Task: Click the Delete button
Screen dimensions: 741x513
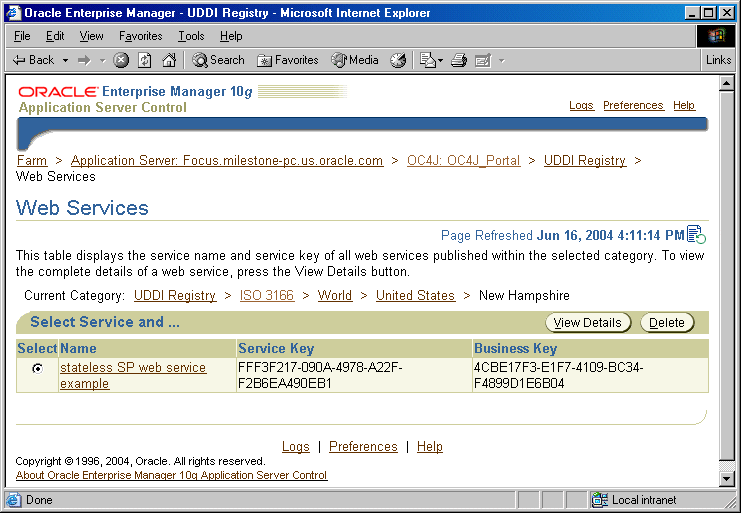Action: pyautogui.click(x=667, y=323)
